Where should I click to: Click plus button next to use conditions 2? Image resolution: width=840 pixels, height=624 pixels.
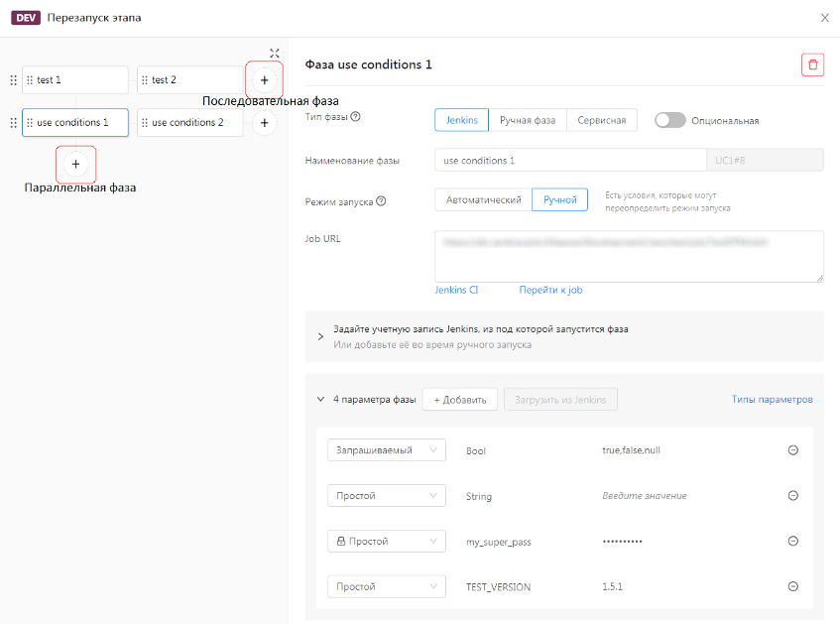point(264,123)
